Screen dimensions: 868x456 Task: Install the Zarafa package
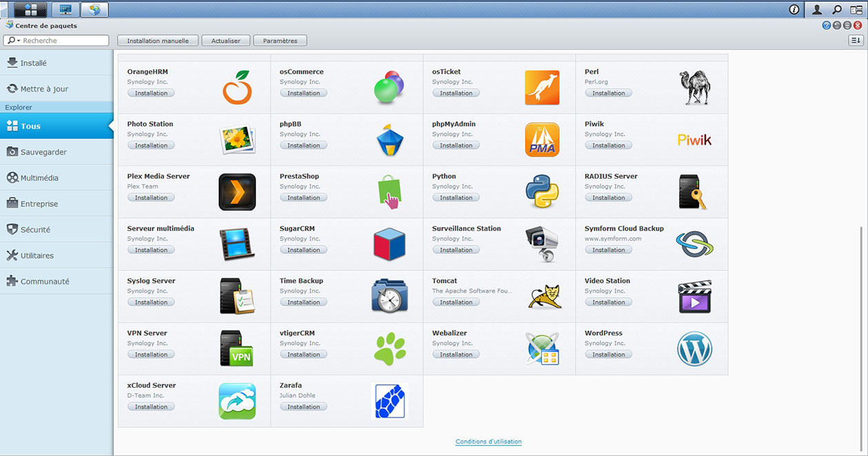point(303,407)
